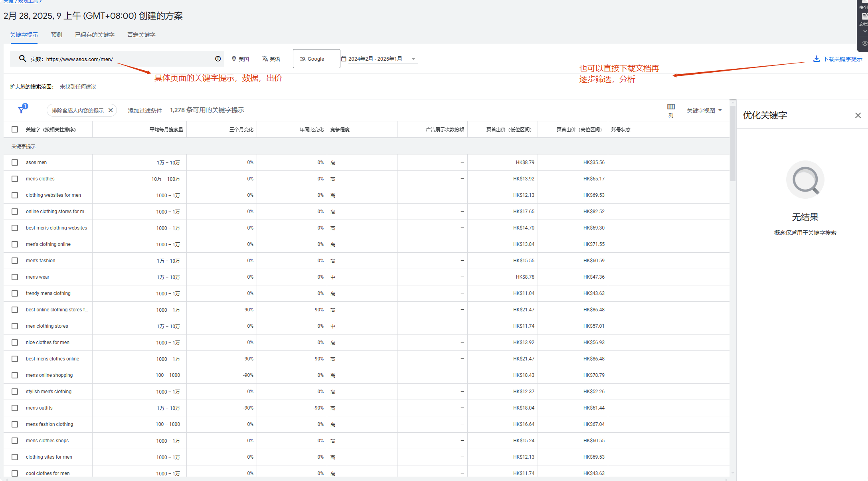Click the 'stylish men's clothing' keyword
This screenshot has width=868, height=481.
click(49, 392)
